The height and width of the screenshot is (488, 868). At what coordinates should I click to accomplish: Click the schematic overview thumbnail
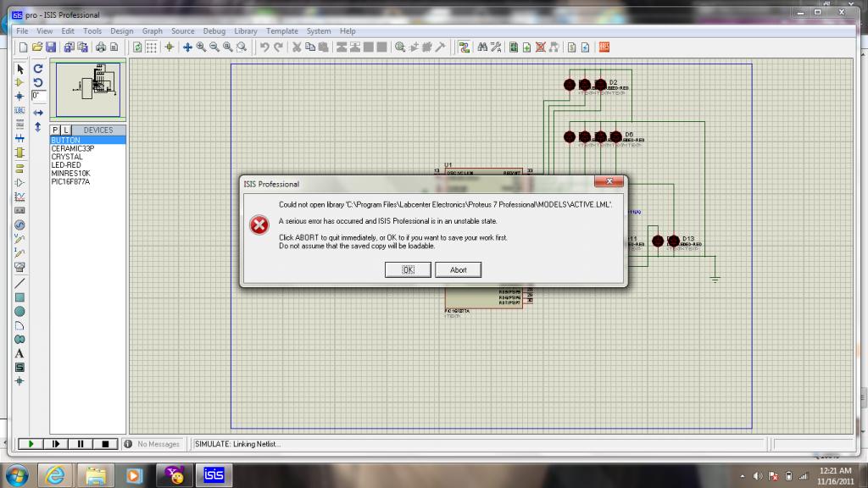pos(88,90)
